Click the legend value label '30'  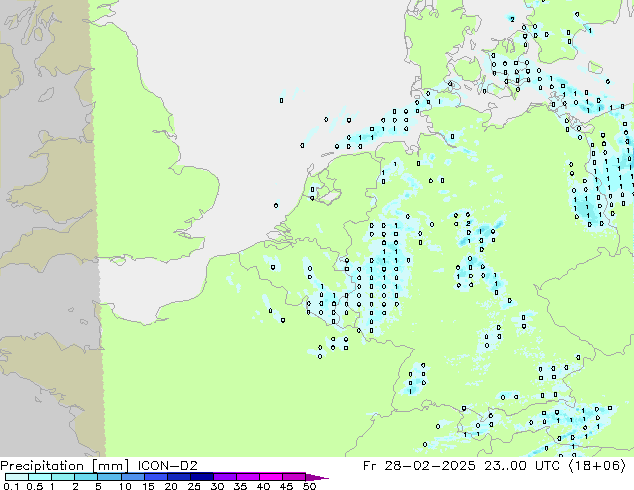pos(217,486)
